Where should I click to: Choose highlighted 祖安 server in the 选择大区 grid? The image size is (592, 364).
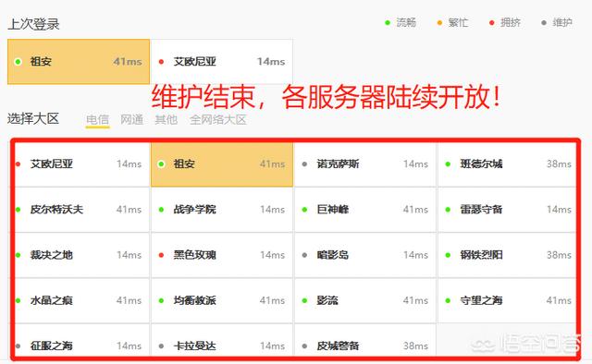(222, 164)
